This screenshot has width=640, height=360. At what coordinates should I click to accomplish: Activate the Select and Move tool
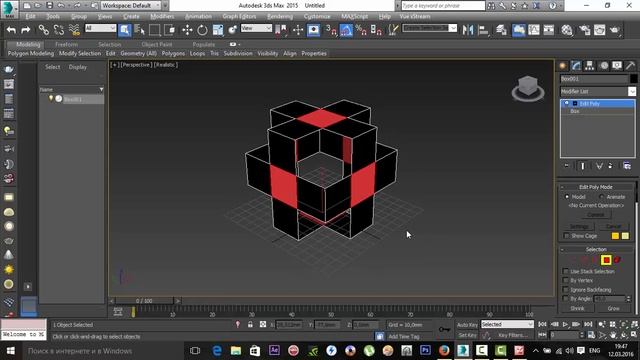coord(187,30)
